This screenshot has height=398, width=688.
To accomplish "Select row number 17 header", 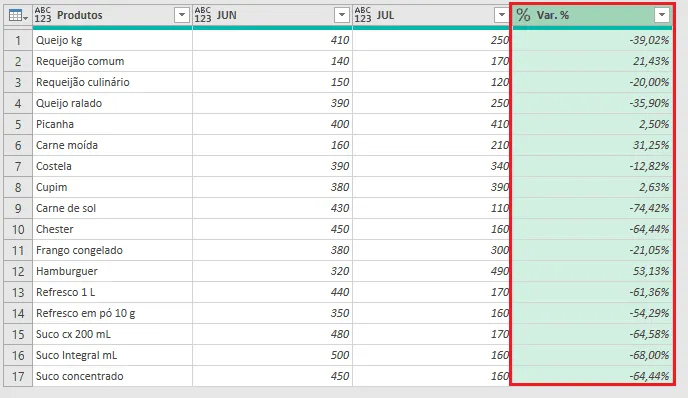I will tap(18, 376).
